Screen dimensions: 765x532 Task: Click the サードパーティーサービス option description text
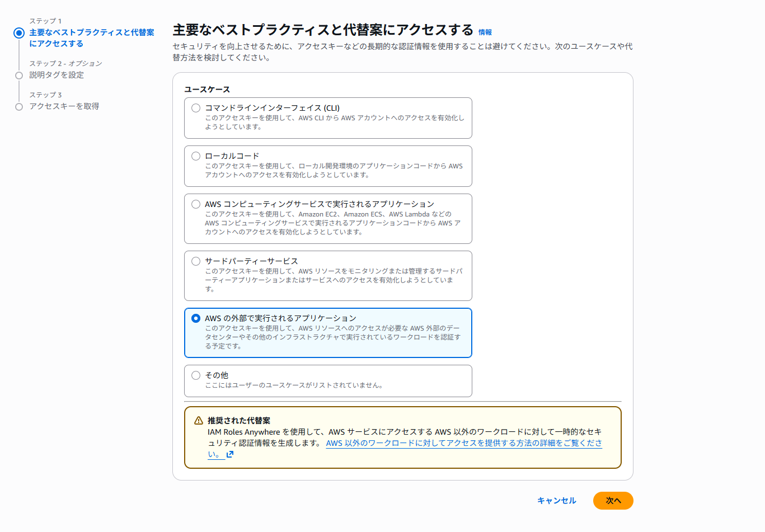334,280
